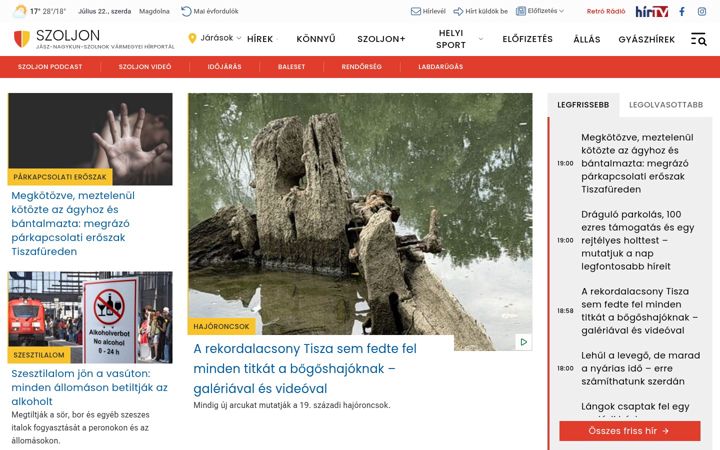Open SZOLJON VIDEÓ in red bar
The height and width of the screenshot is (450, 720).
pos(145,67)
